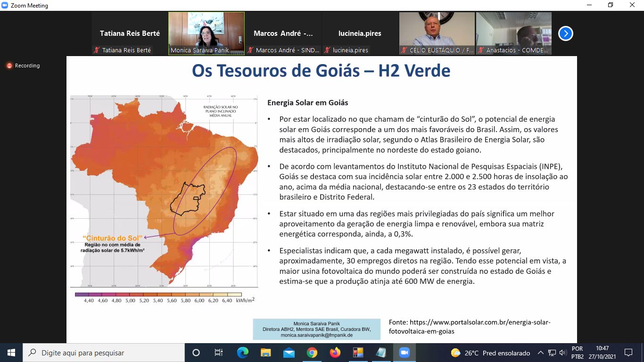The height and width of the screenshot is (362, 644).
Task: Click slide title Os Tesouros de Goiás
Action: pos(321,71)
